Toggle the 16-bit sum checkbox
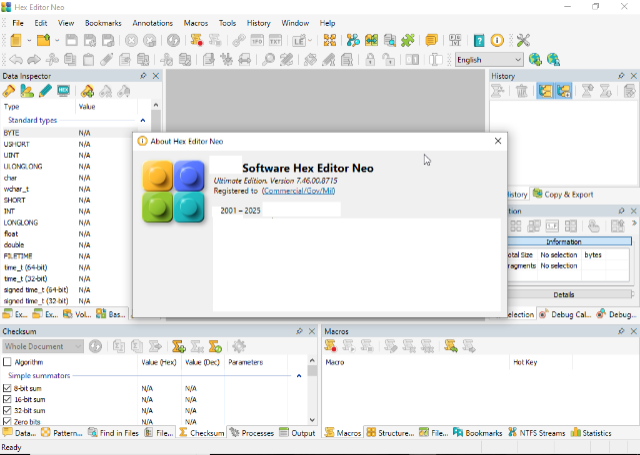This screenshot has height=455, width=640. click(x=7, y=399)
